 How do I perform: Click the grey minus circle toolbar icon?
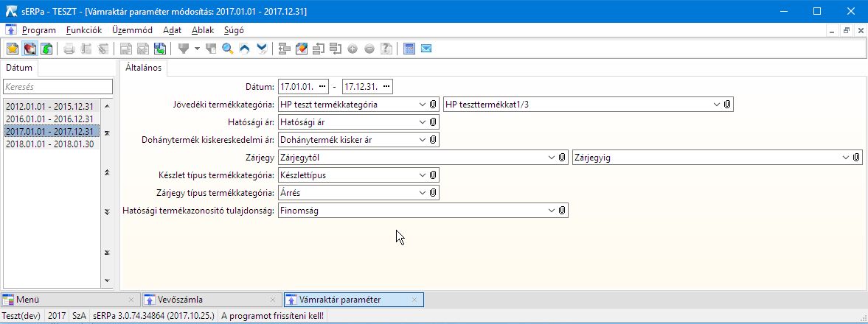[369, 49]
